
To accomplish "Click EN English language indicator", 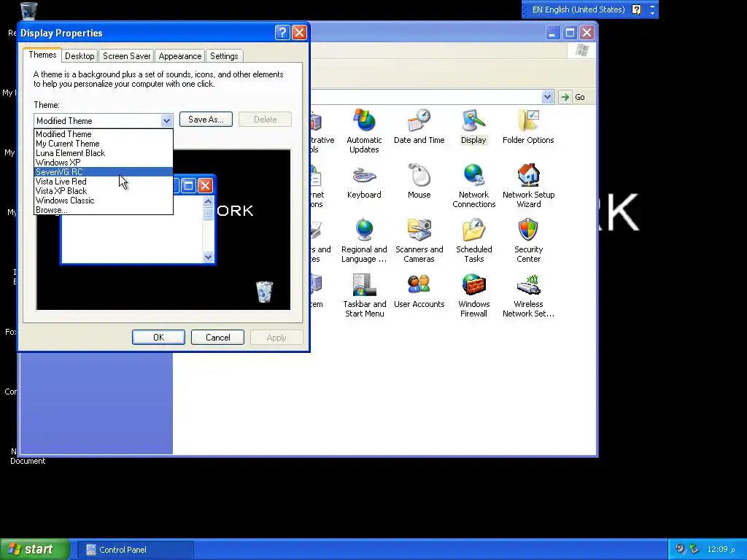I will [x=578, y=9].
